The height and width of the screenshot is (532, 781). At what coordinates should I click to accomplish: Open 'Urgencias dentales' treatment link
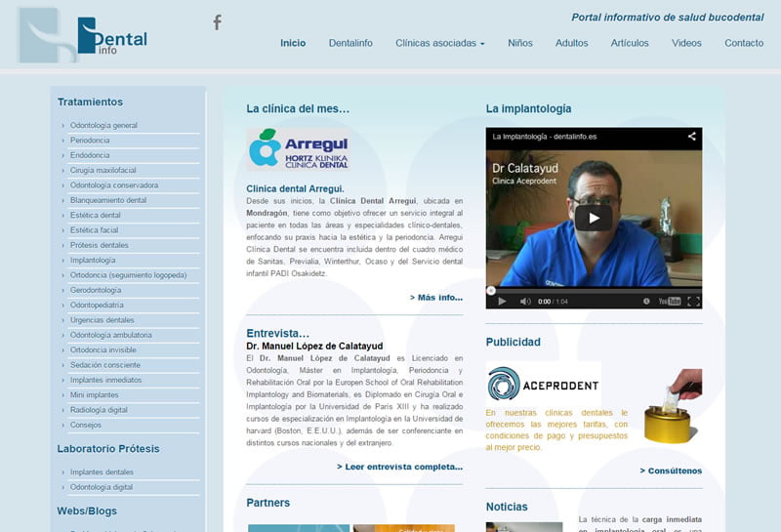click(103, 320)
